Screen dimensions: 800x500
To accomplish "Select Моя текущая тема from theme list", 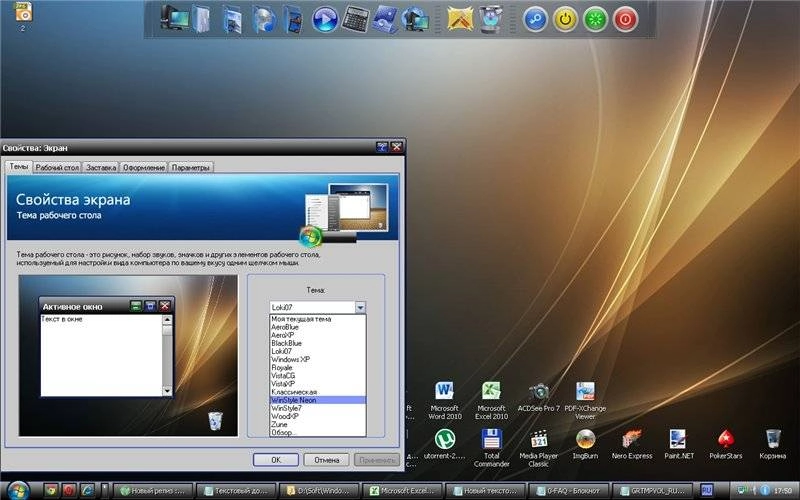I will [x=317, y=319].
